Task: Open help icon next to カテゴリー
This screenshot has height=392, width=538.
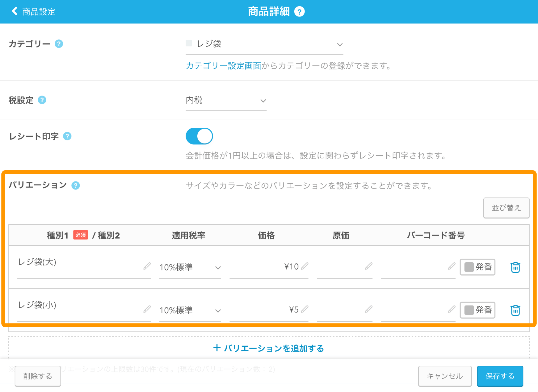Action: coord(59,44)
